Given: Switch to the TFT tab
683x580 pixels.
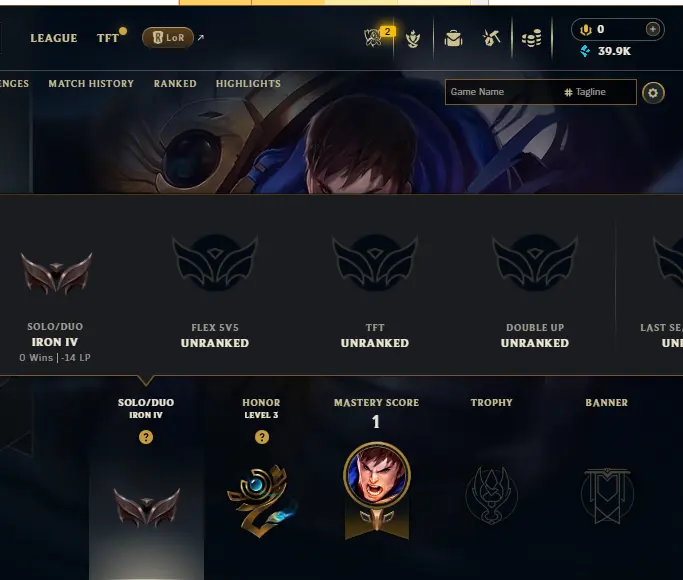Looking at the screenshot, I should pos(108,38).
